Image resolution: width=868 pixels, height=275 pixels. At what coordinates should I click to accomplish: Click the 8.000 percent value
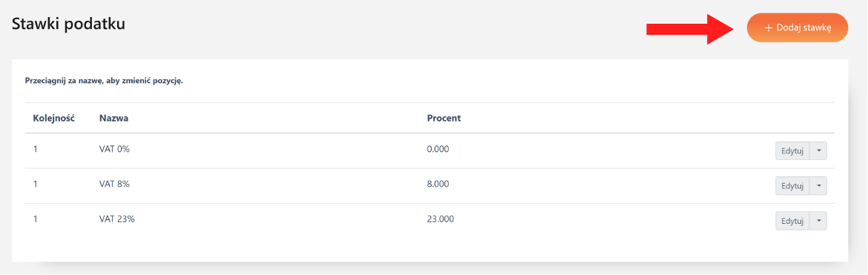click(438, 185)
